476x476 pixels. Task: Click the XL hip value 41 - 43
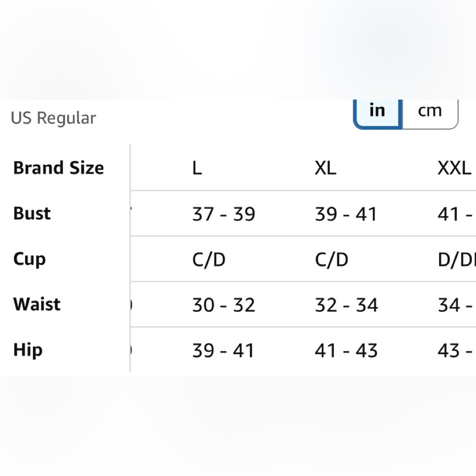346,351
